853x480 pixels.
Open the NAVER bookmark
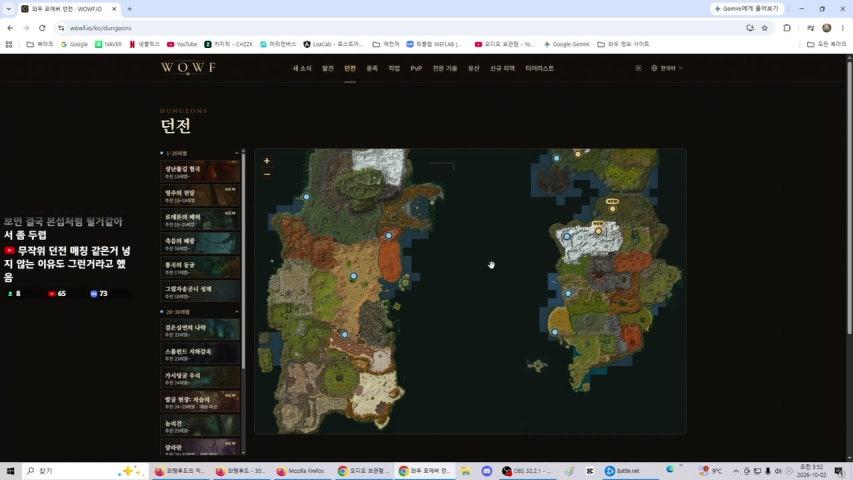[x=108, y=44]
